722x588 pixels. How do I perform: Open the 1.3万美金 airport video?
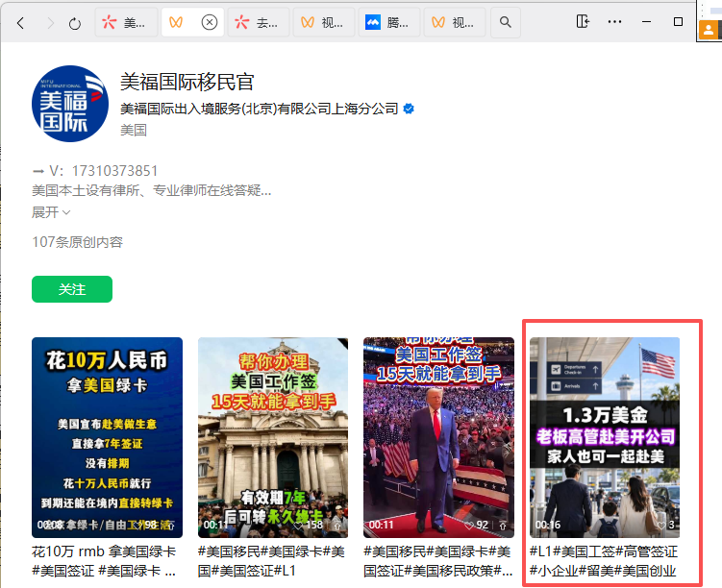[x=605, y=437]
